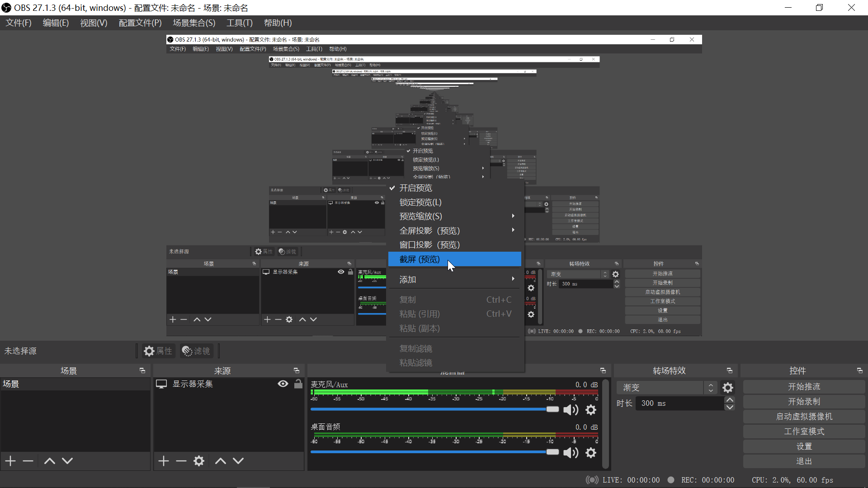Click the REC: 00:00:00 status text
Image resolution: width=868 pixels, height=488 pixels.
tap(708, 480)
